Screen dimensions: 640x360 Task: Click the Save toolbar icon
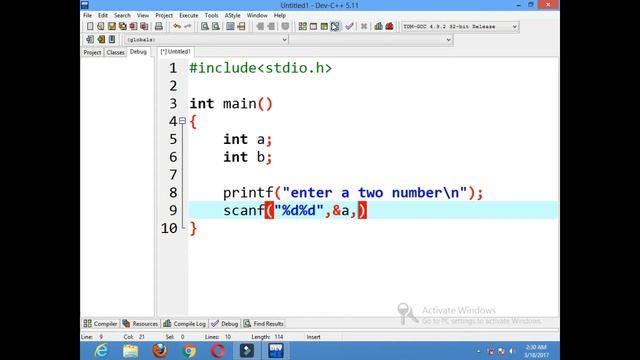pyautogui.click(x=111, y=27)
